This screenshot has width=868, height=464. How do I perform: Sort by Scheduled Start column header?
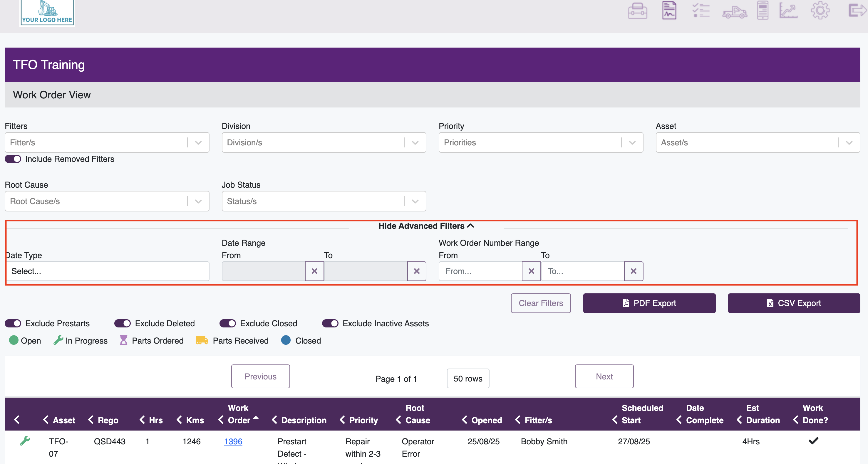pyautogui.click(x=642, y=414)
